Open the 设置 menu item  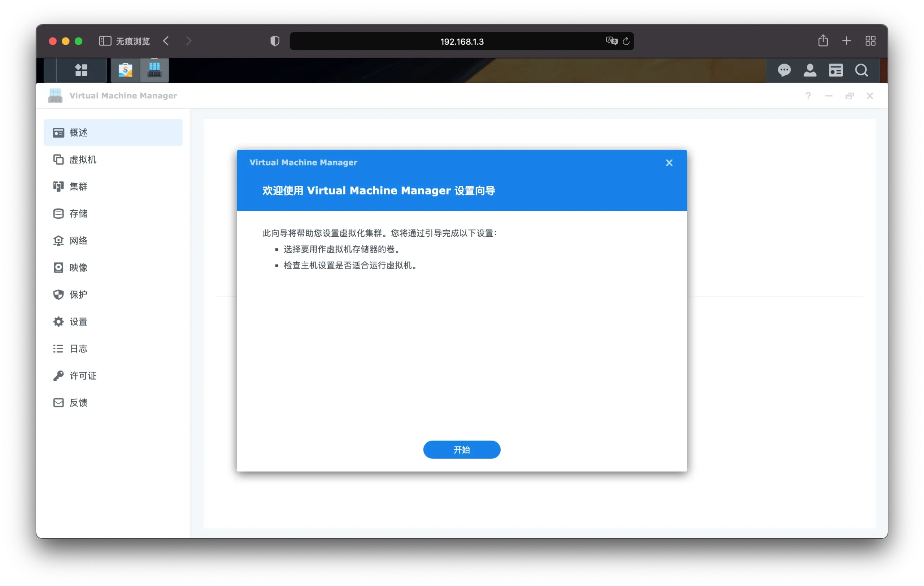pos(113,322)
